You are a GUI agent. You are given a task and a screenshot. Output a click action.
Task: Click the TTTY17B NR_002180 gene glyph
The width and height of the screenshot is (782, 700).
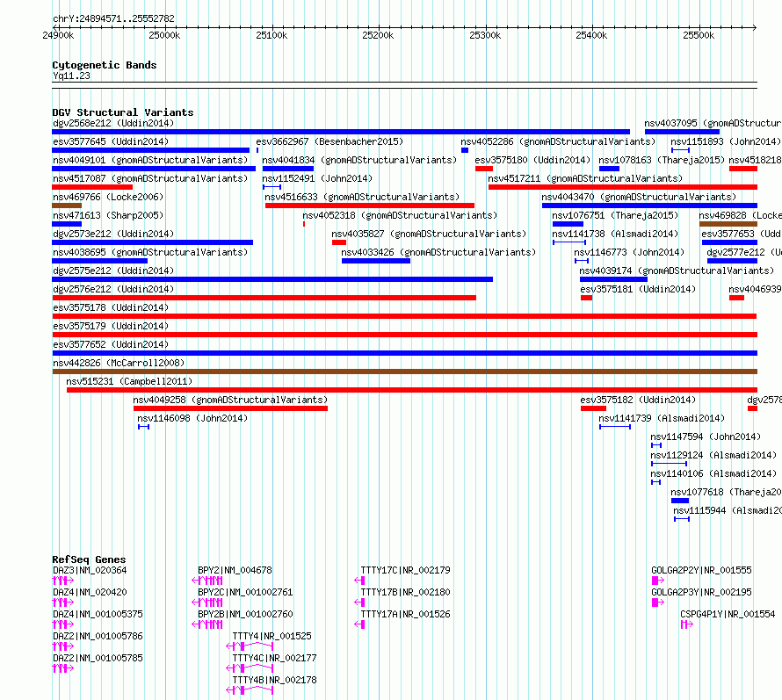[359, 603]
